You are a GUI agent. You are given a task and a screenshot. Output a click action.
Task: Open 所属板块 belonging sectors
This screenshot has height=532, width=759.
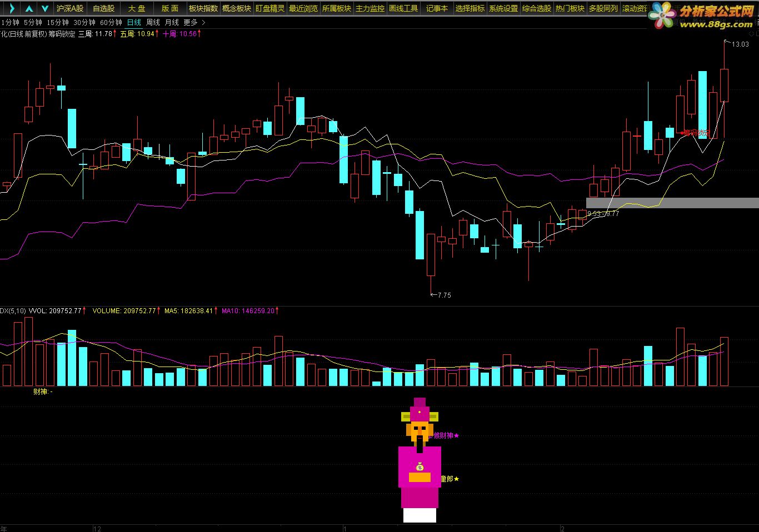click(337, 8)
